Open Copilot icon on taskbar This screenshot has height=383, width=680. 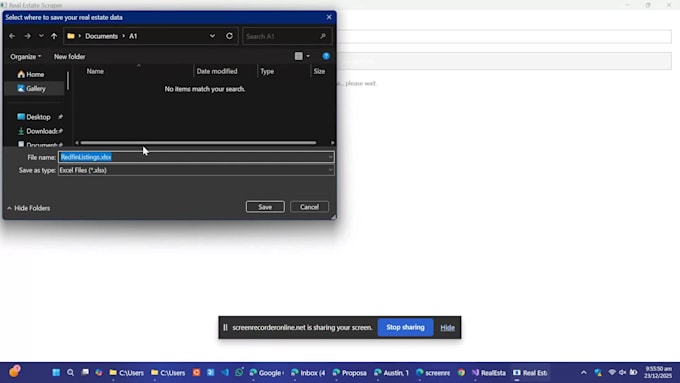point(99,373)
